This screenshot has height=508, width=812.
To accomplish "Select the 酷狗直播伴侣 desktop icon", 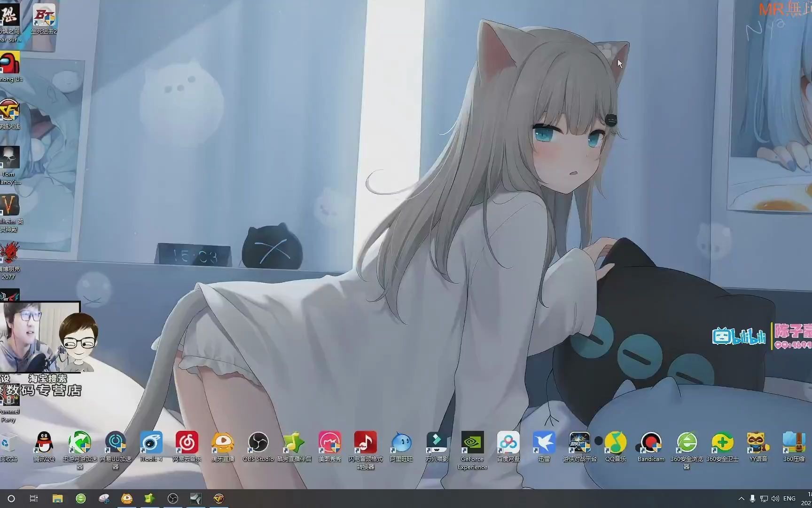I will click(294, 446).
